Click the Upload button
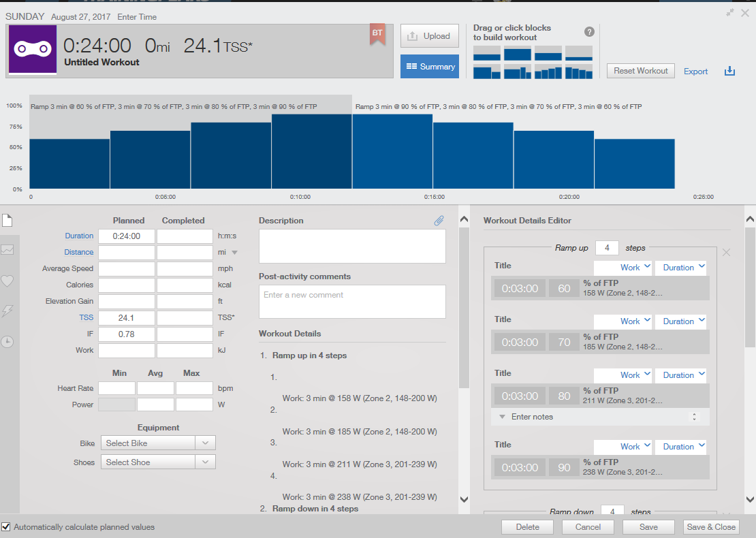The image size is (756, 538). point(429,36)
